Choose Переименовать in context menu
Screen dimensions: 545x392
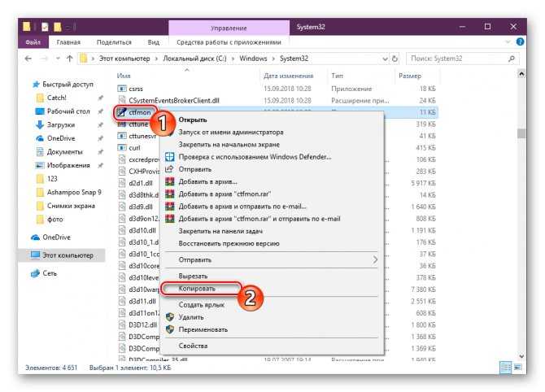click(203, 330)
